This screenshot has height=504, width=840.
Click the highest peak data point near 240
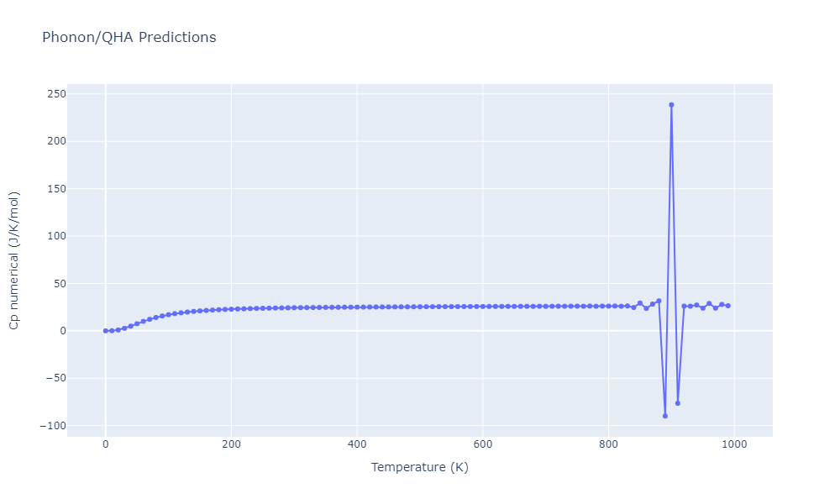(671, 105)
